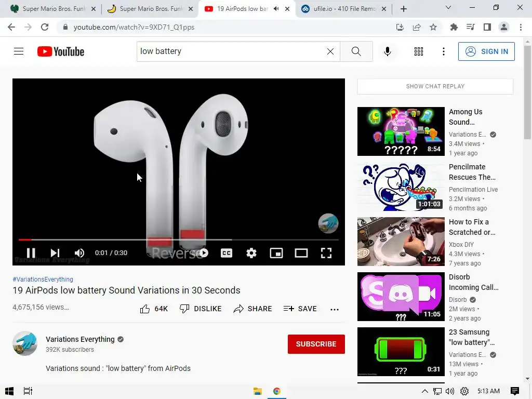Open YouTube settings three-dot menu
This screenshot has width=532, height=399.
click(x=444, y=51)
